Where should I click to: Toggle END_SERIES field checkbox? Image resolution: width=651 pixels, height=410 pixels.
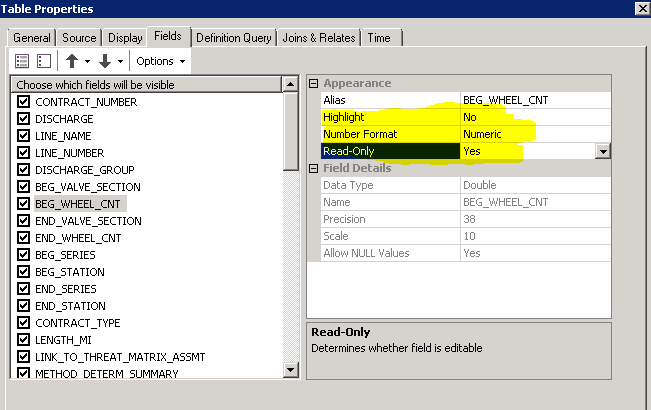click(x=24, y=289)
